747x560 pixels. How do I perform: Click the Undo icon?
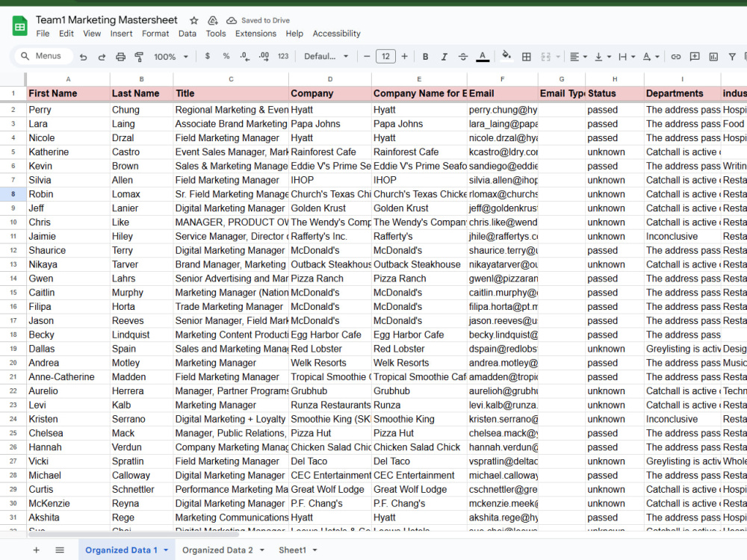84,57
